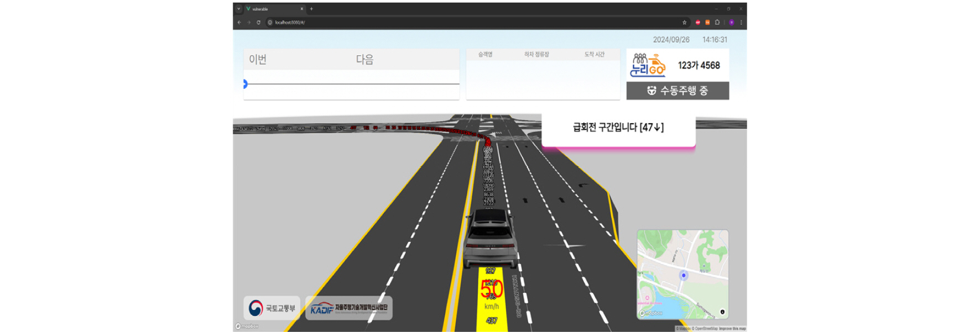The width and height of the screenshot is (980, 332).
Task: Click the 국토교통부 logo
Action: tap(272, 308)
